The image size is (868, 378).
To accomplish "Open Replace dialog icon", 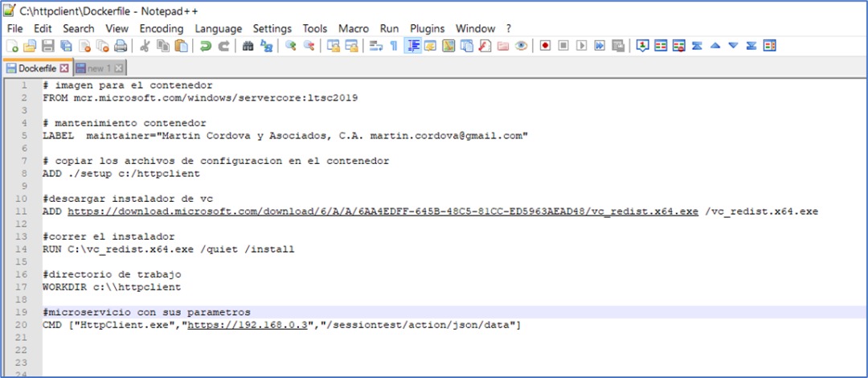I will (266, 47).
